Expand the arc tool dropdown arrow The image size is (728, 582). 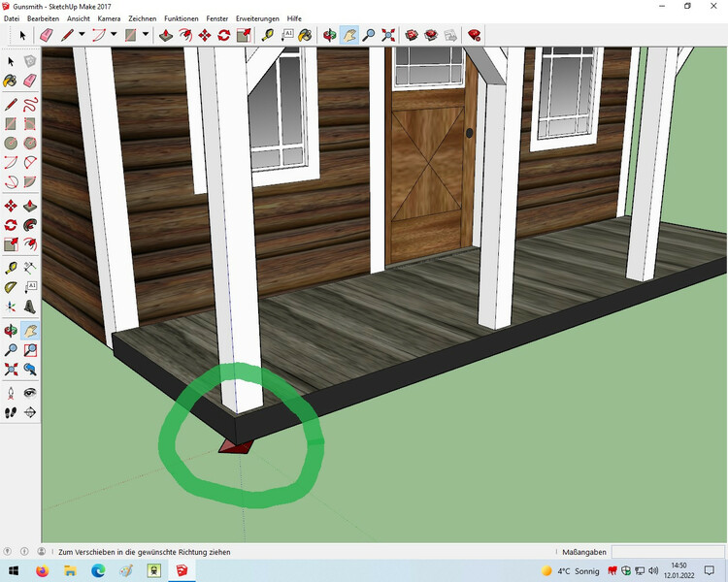[x=114, y=35]
